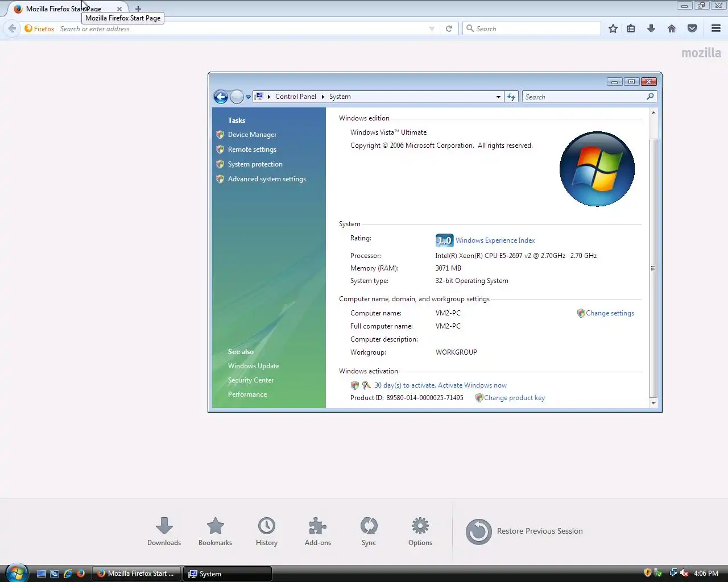Click the Downloads icon on start page
Viewport: 728px width, 582px height.
pyautogui.click(x=164, y=531)
